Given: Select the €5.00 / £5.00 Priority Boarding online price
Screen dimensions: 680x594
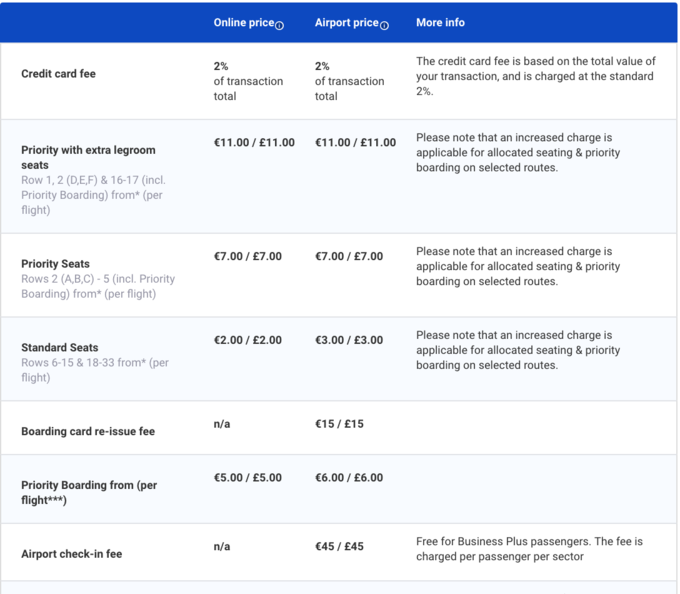Looking at the screenshot, I should pos(247,478).
